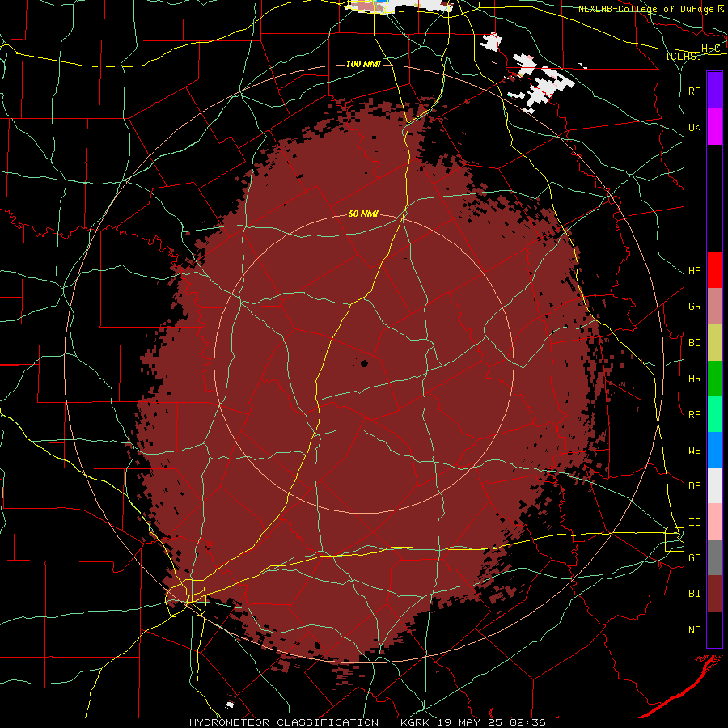This screenshot has width=728, height=728.
Task: Click the magenta UK legend color swatch
Action: [714, 127]
